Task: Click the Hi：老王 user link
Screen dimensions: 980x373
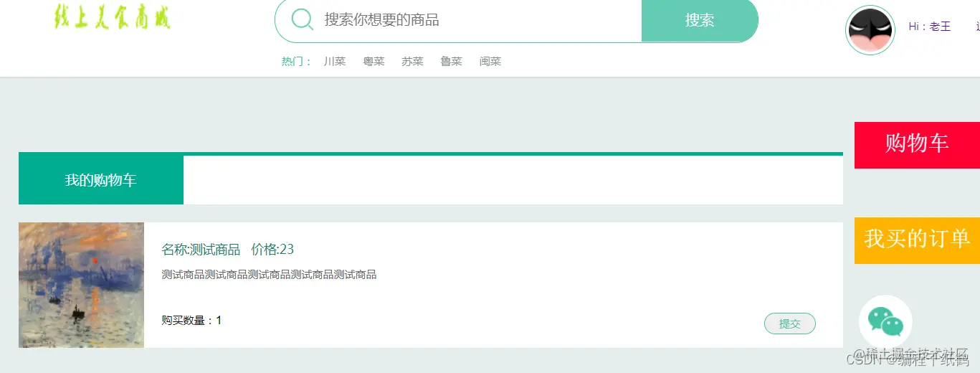Action: pos(929,27)
